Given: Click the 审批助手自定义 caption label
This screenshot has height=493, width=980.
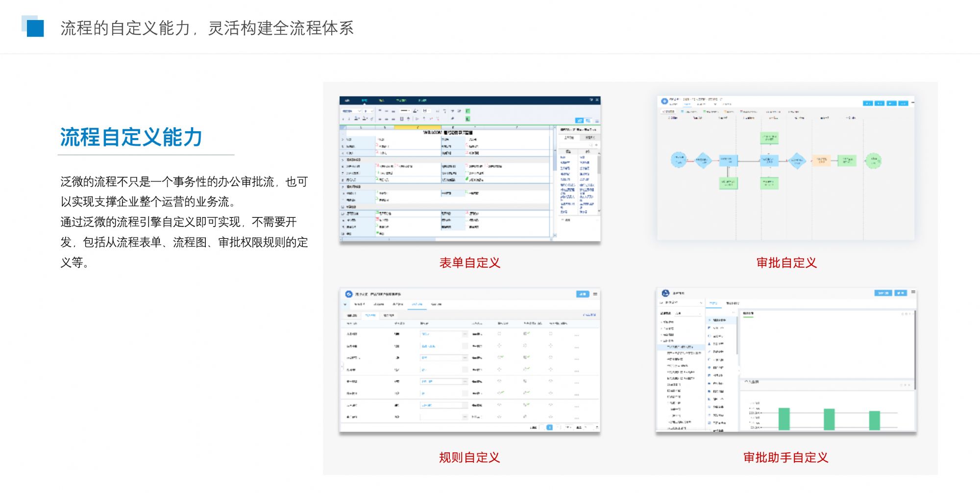Looking at the screenshot, I should [785, 457].
